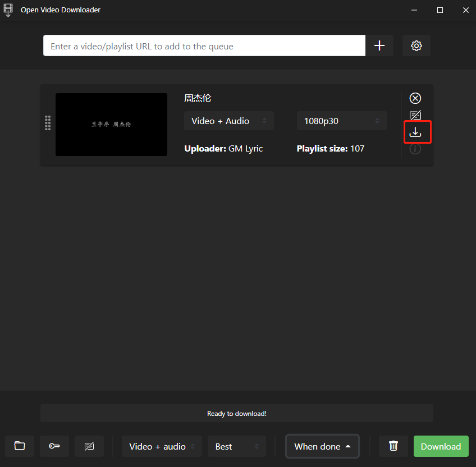Minimize the Open Video Downloader window

(x=414, y=10)
